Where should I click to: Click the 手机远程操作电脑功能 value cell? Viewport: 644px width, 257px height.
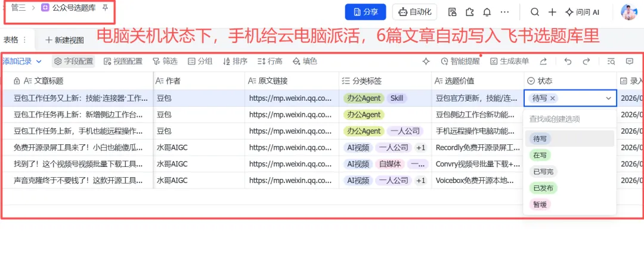478,131
